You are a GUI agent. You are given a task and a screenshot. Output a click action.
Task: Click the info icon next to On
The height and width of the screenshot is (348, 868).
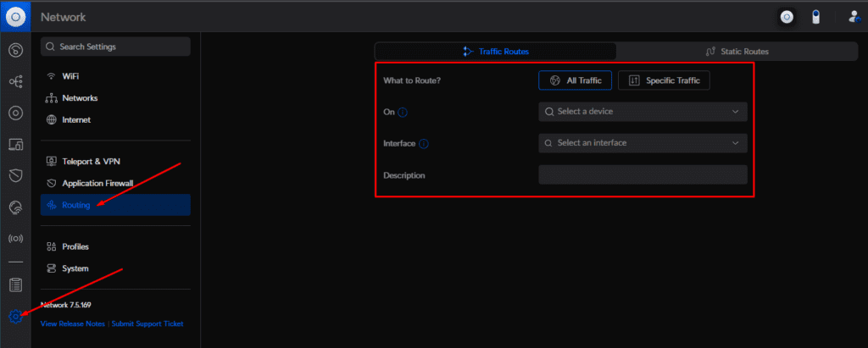click(403, 113)
